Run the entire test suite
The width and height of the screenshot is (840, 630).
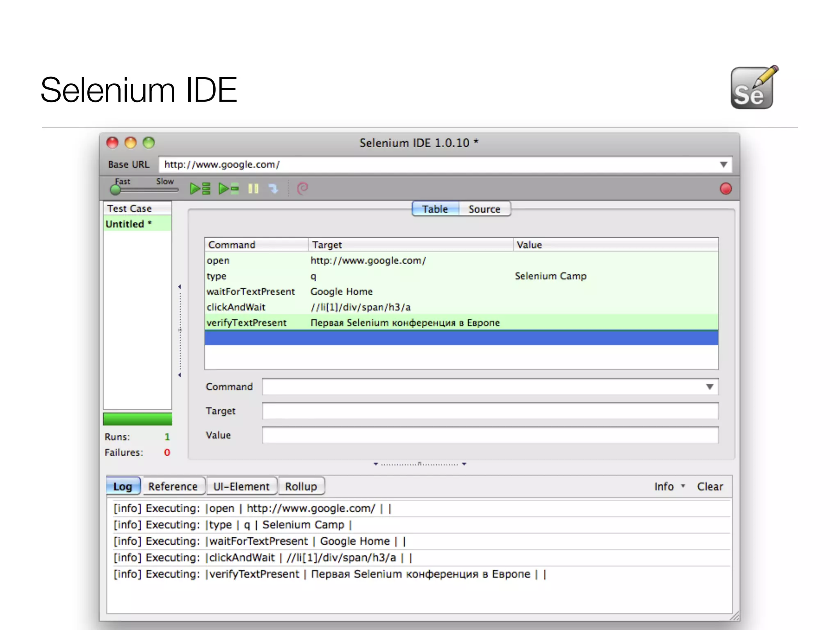pos(200,189)
